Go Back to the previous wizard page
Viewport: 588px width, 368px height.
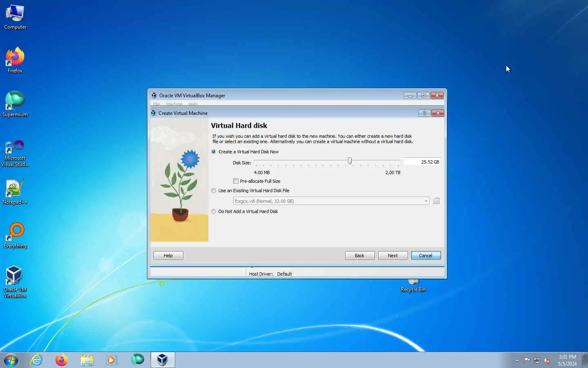[x=360, y=256]
